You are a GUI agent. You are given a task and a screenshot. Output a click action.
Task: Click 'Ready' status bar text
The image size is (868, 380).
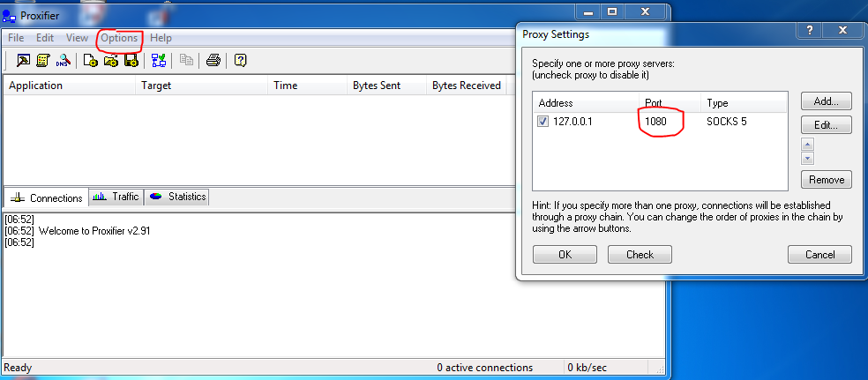pos(18,368)
